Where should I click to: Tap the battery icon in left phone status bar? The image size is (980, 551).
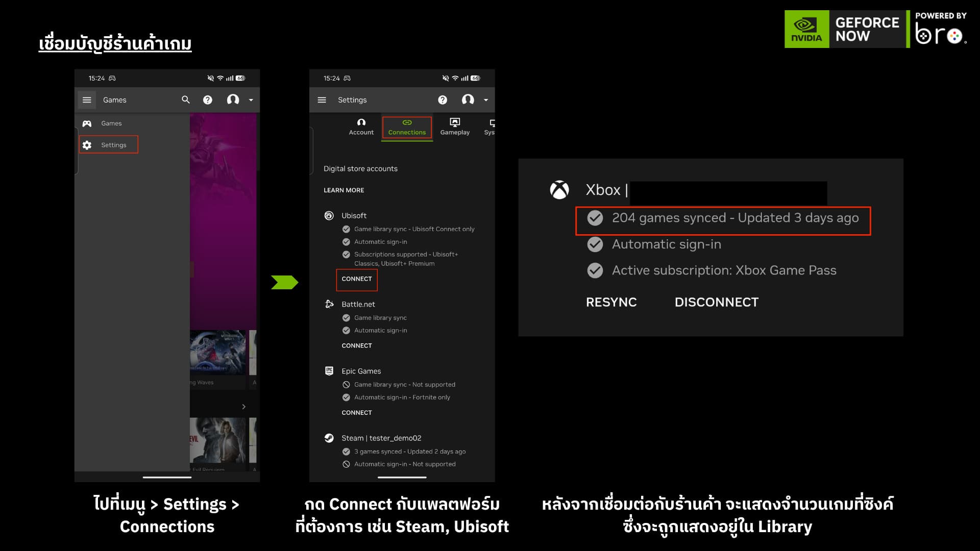(240, 78)
